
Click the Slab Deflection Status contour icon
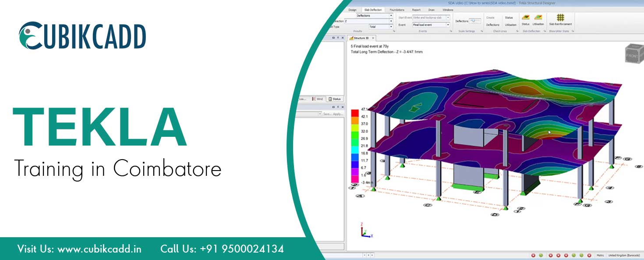(x=525, y=17)
